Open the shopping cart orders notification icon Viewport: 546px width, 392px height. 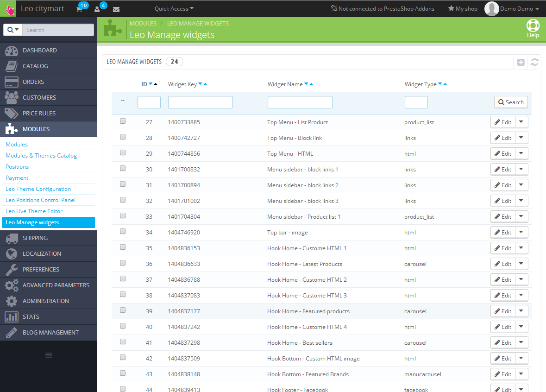coord(80,9)
